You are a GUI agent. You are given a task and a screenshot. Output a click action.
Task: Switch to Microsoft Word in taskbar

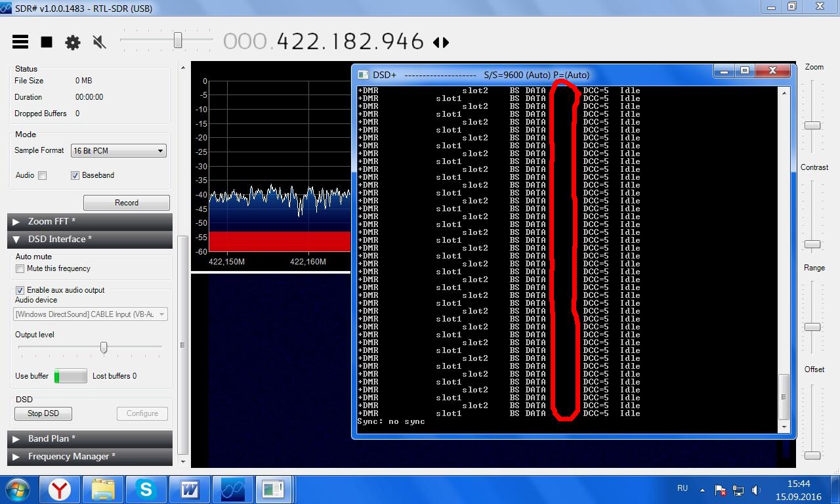coord(189,490)
